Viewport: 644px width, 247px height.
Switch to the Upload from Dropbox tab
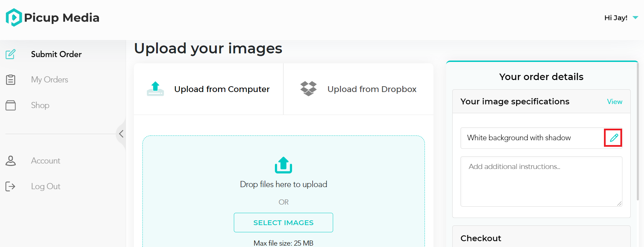[x=358, y=89]
